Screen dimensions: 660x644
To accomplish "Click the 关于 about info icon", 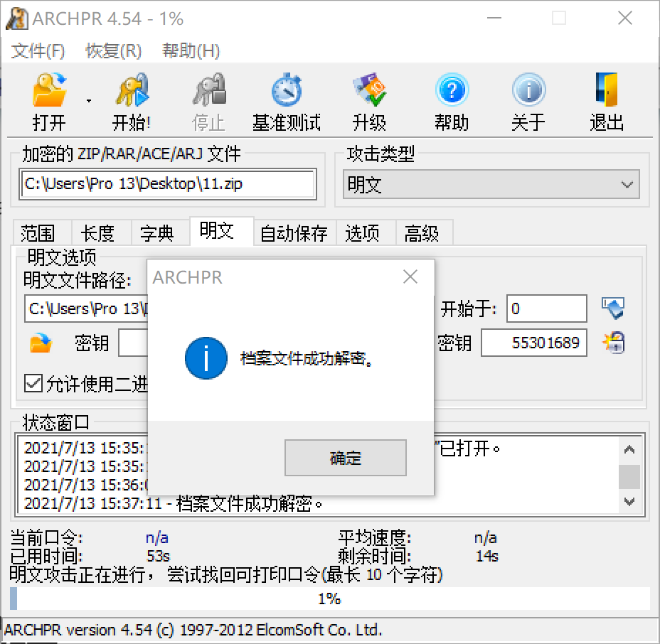I will click(528, 90).
